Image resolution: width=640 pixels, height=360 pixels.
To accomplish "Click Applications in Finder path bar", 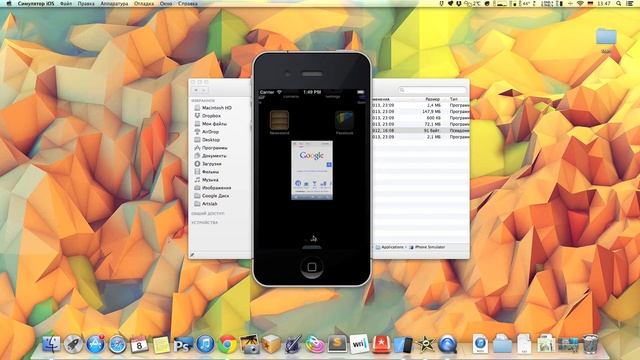I will 390,247.
